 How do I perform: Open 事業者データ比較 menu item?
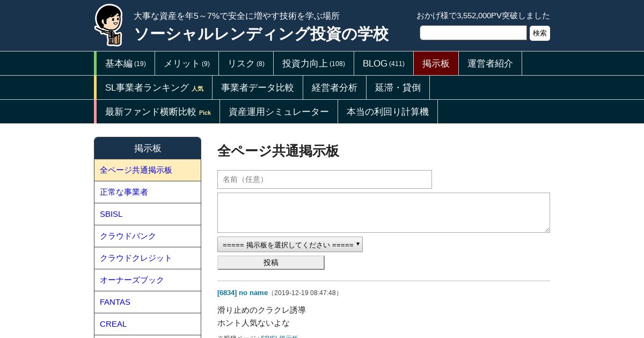pyautogui.click(x=258, y=87)
